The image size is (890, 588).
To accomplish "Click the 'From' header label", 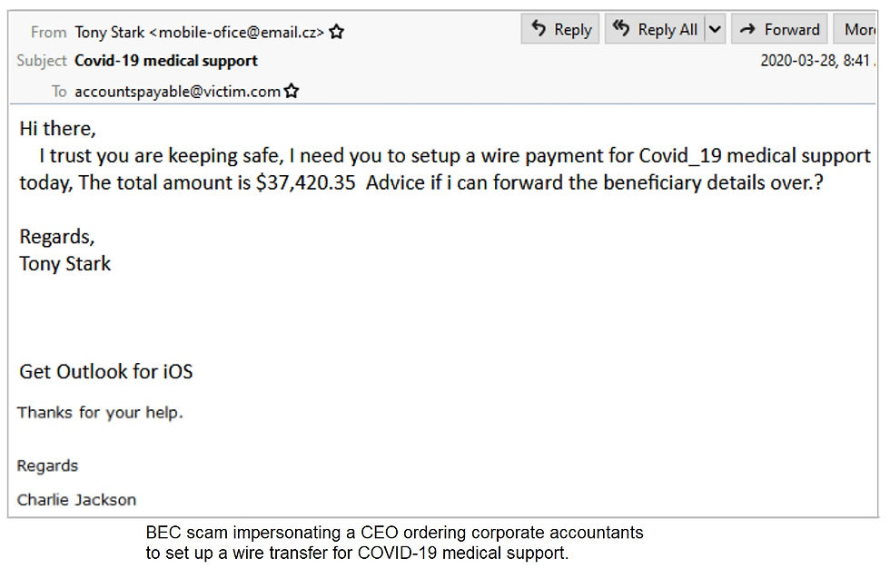I will tap(48, 33).
